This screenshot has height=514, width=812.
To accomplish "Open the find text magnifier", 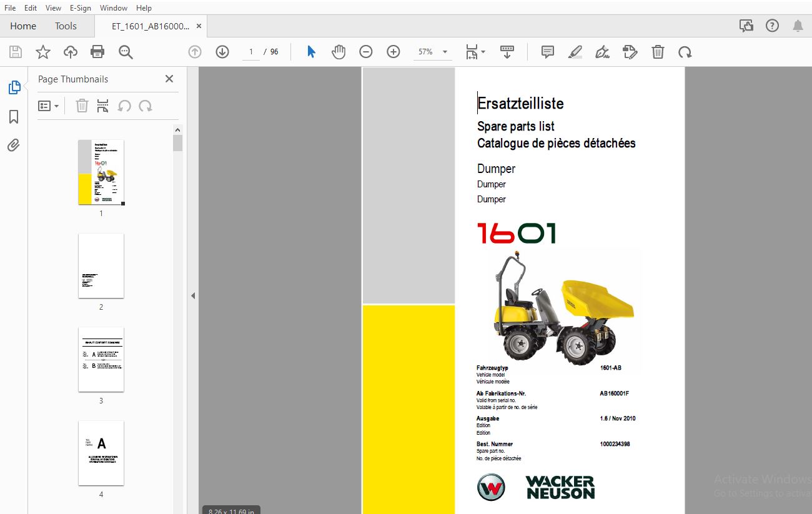I will click(x=126, y=52).
